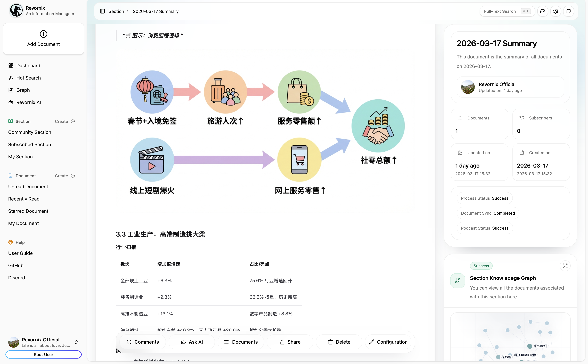This screenshot has height=364, width=588.
Task: Create a new section with plus icon
Action: pos(73,121)
